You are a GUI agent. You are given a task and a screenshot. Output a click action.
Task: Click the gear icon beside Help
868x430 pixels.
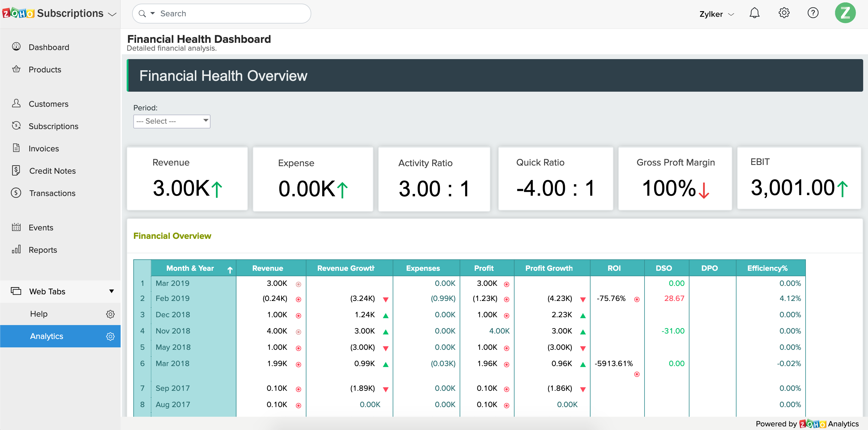pyautogui.click(x=110, y=314)
